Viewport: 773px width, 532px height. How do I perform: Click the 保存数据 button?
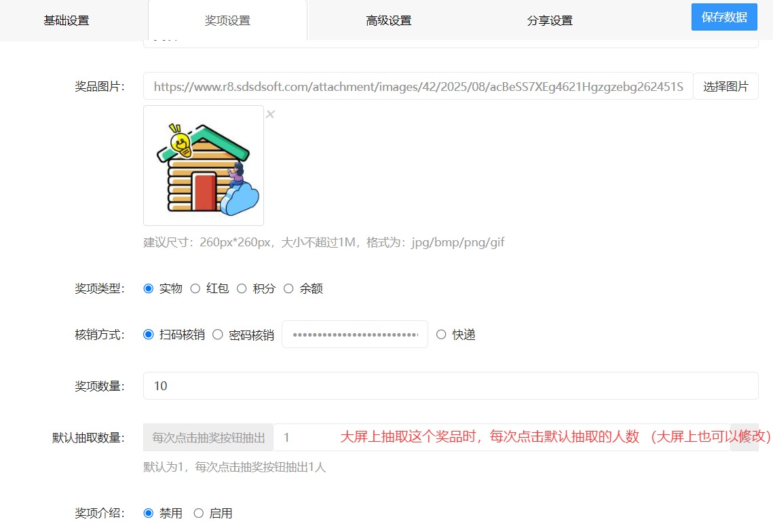[x=724, y=17]
